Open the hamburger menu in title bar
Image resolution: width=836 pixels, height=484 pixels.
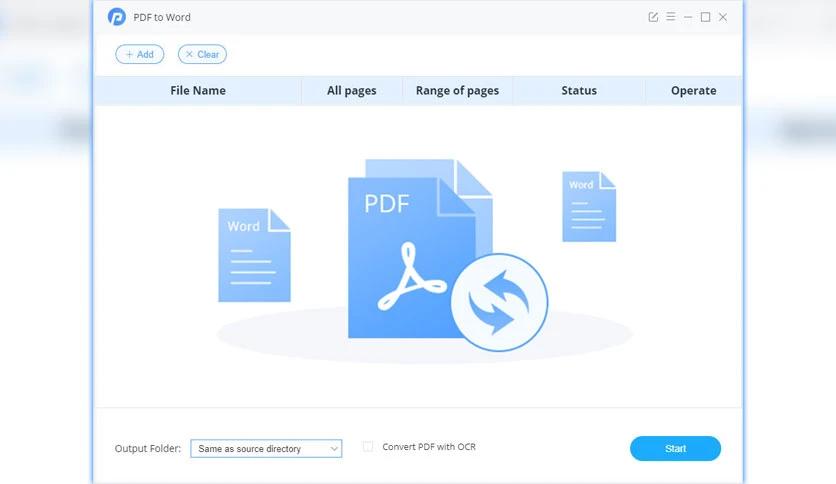click(x=671, y=17)
